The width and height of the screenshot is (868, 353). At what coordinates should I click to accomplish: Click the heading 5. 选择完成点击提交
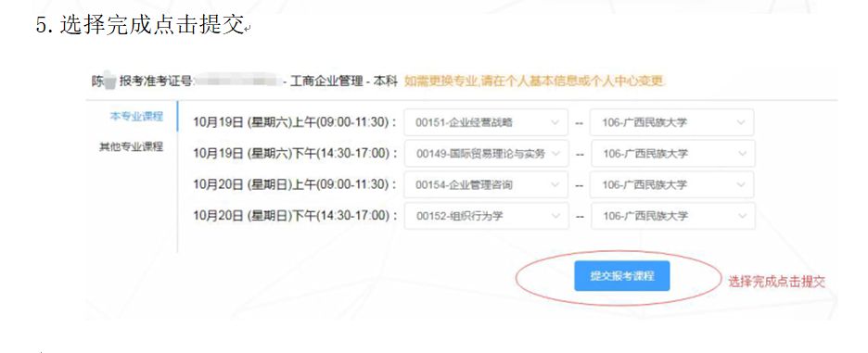[x=141, y=25]
